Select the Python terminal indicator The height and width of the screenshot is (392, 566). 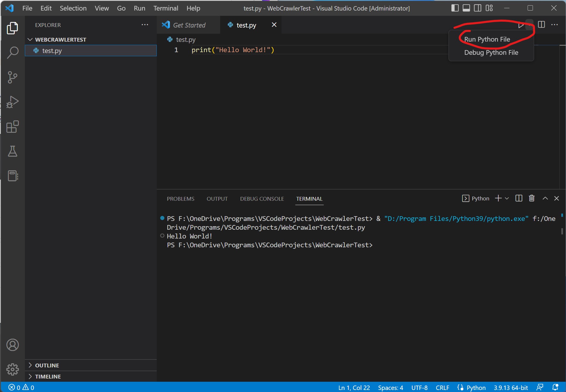point(475,198)
